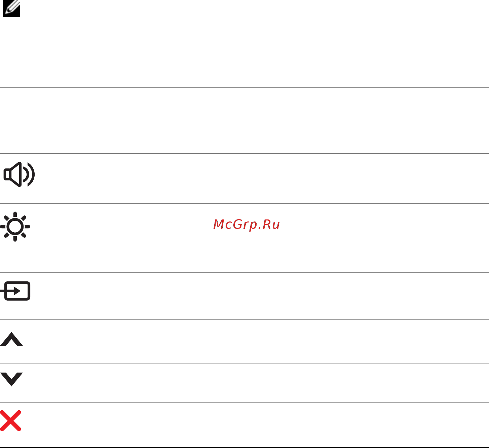The height and width of the screenshot is (448, 489).
Task: Click the circle-with-rays brightness icon
Action: click(x=15, y=227)
